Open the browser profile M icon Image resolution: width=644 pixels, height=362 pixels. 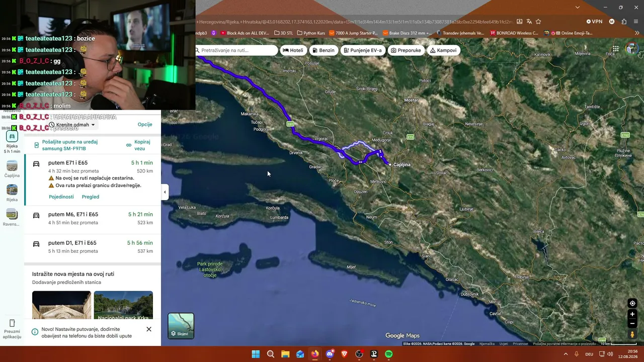pyautogui.click(x=612, y=22)
